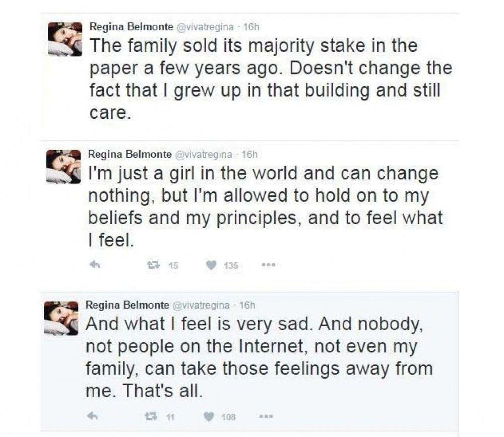Visit @vivatregina handle on first tweet
Image resolution: width=504 pixels, height=437 pixels.
(205, 27)
